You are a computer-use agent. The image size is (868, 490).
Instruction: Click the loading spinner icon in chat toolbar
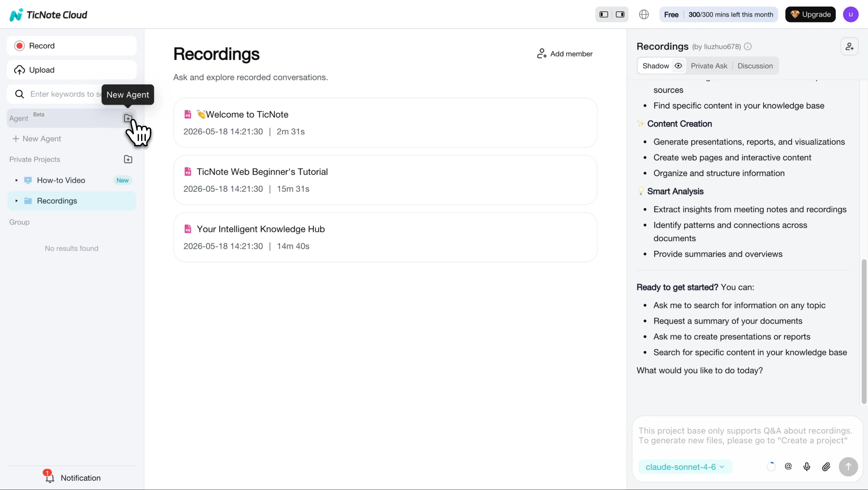(x=771, y=466)
